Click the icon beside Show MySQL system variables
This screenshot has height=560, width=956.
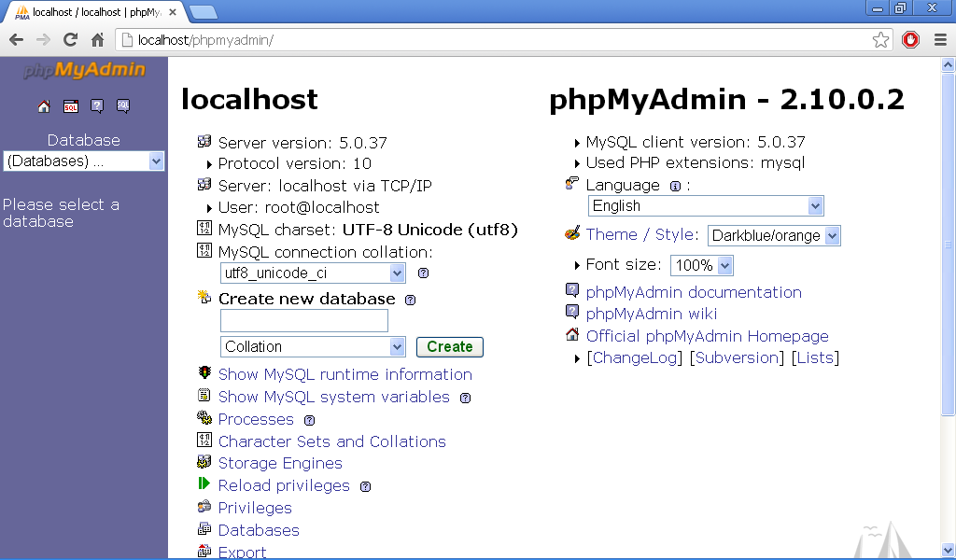[x=204, y=396]
